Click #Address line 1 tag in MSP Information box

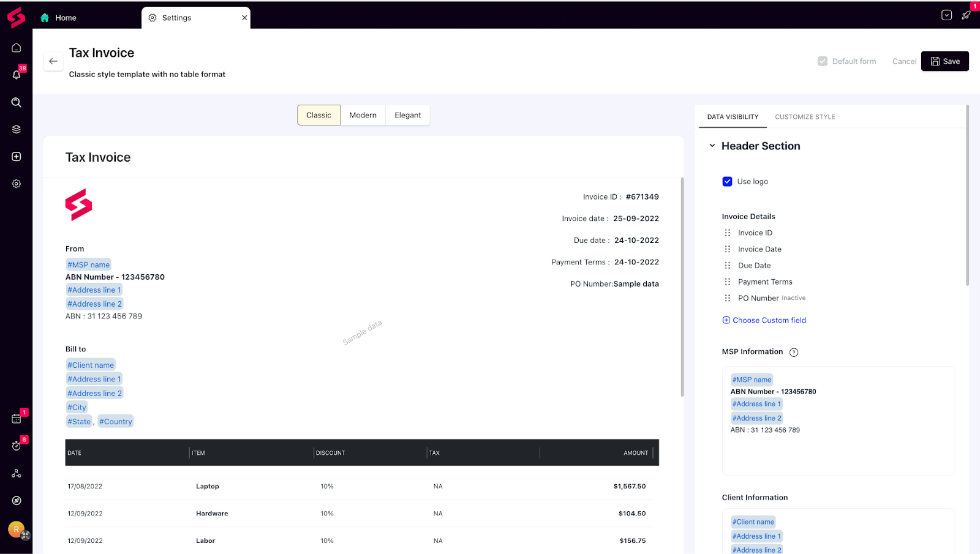tap(757, 404)
